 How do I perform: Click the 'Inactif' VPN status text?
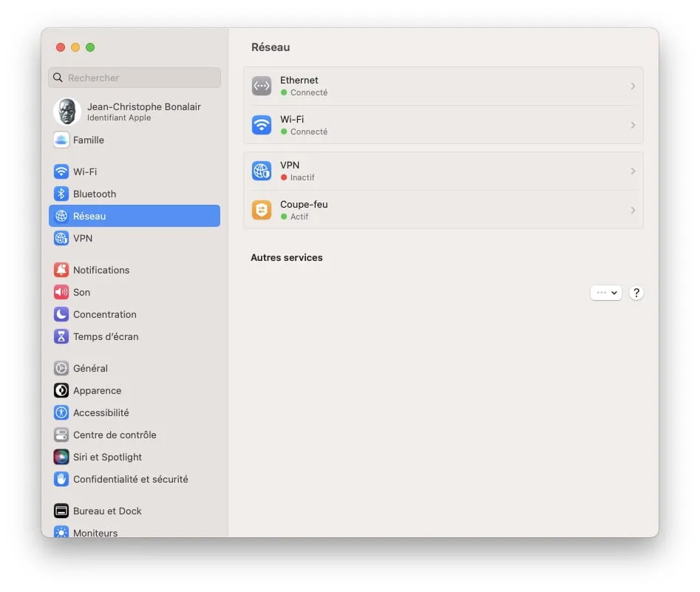coord(302,177)
